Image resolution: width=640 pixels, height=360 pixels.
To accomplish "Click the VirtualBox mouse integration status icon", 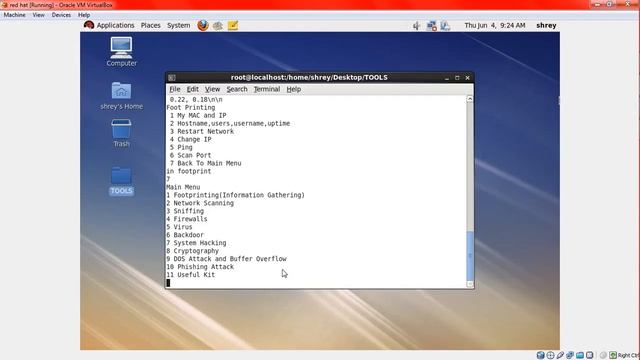I will point(603,355).
